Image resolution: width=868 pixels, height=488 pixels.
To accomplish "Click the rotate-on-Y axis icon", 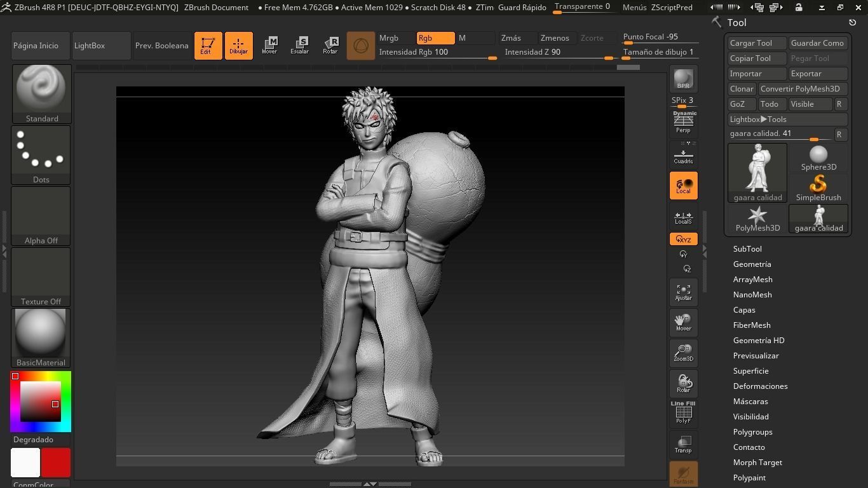I will point(683,254).
